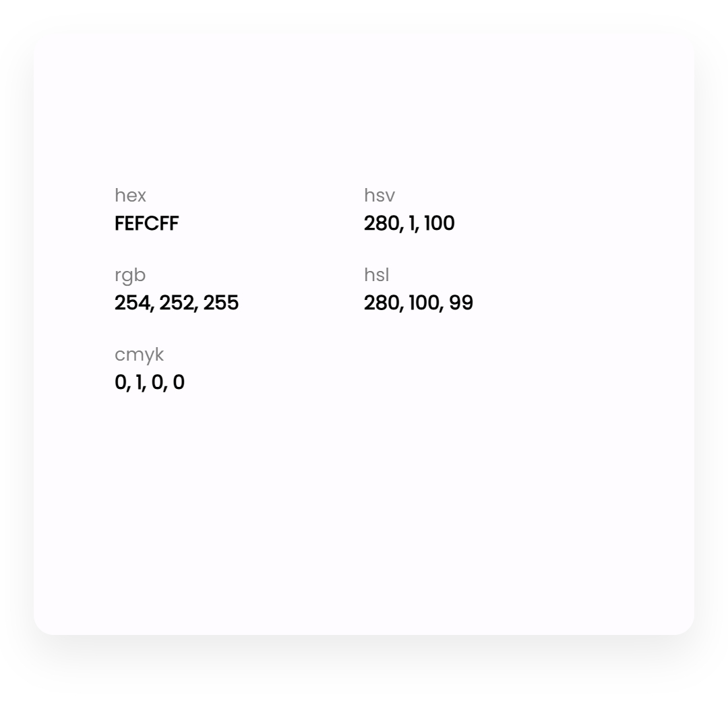Click the green value 252
This screenshot has width=728, height=728.
[x=177, y=303]
